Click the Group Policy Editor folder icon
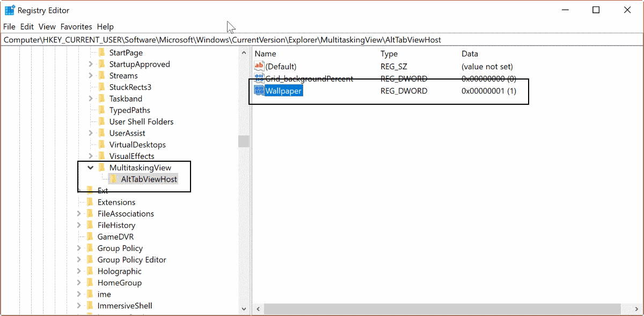 pyautogui.click(x=90, y=260)
